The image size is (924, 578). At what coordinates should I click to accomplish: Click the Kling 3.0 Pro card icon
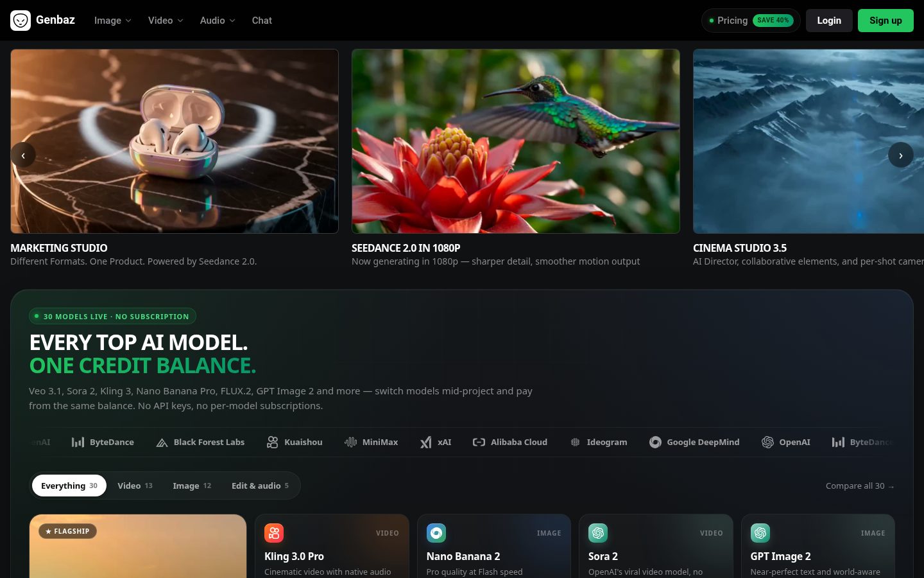click(274, 533)
